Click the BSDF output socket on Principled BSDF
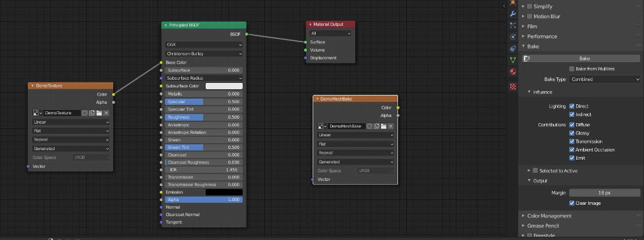 click(x=247, y=35)
